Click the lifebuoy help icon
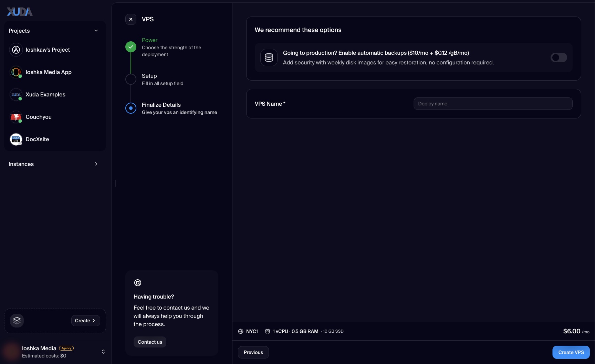The image size is (595, 364). click(x=138, y=283)
